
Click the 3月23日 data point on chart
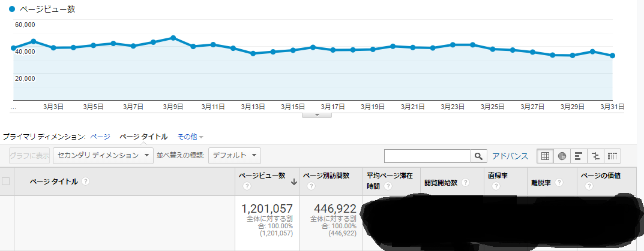pos(453,44)
